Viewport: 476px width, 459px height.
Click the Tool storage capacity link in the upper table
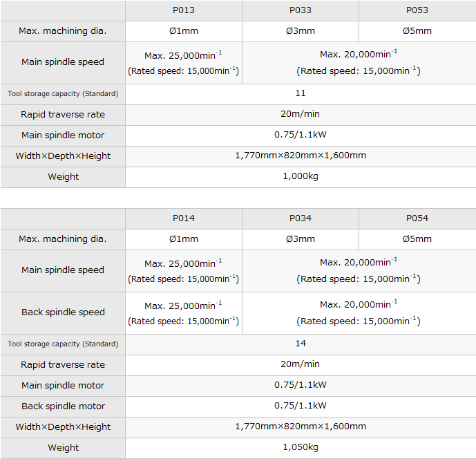pyautogui.click(x=63, y=94)
